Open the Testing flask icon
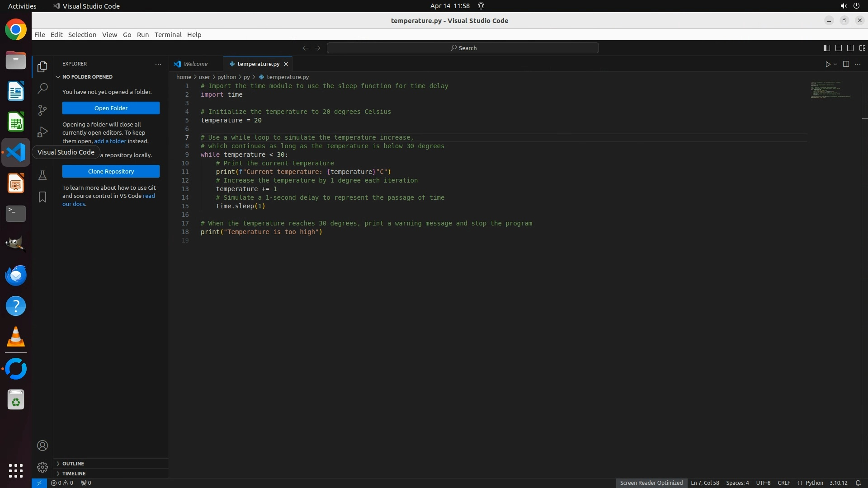The height and width of the screenshot is (488, 868). click(x=42, y=175)
